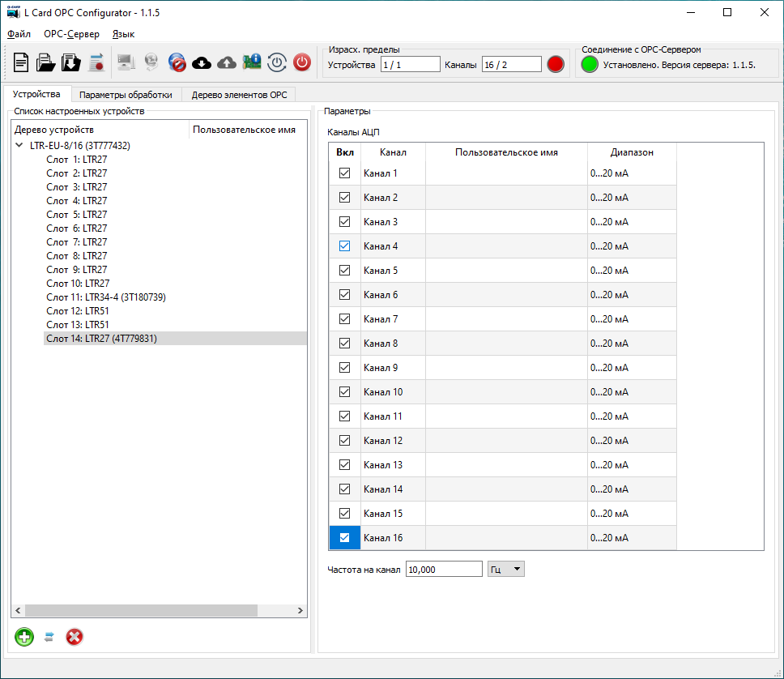Collapse the LTR-EU-8/16 tree node

[19, 146]
